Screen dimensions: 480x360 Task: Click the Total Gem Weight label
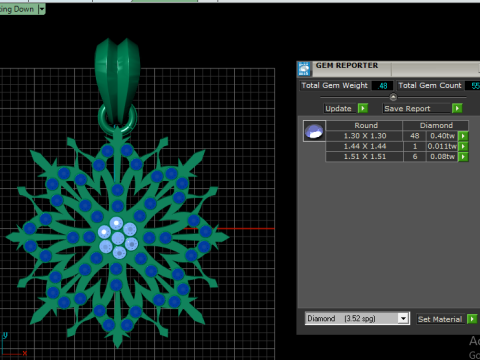click(x=334, y=86)
